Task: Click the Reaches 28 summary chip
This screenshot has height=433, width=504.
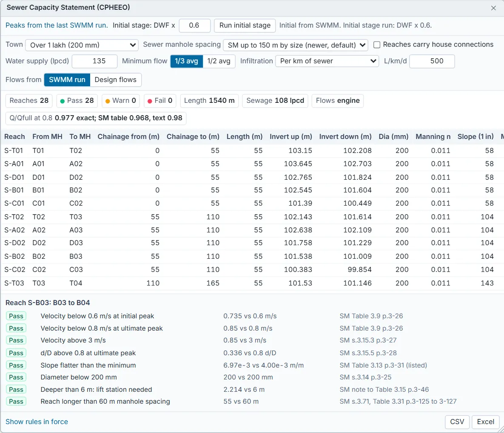Action: [29, 101]
